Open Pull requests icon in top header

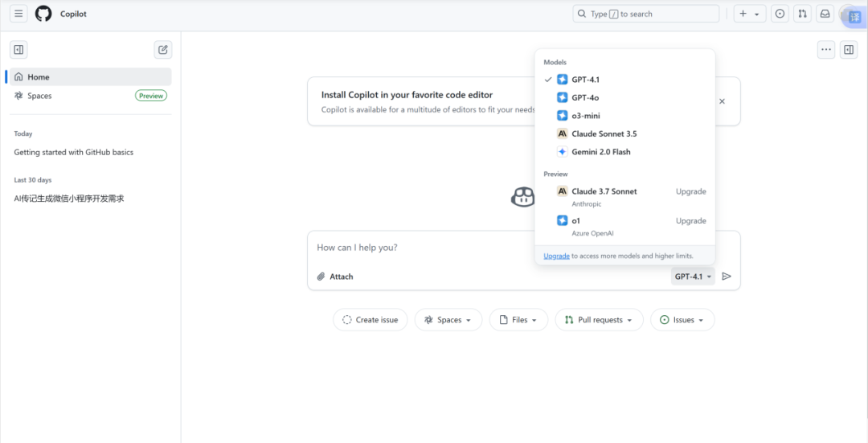click(802, 14)
